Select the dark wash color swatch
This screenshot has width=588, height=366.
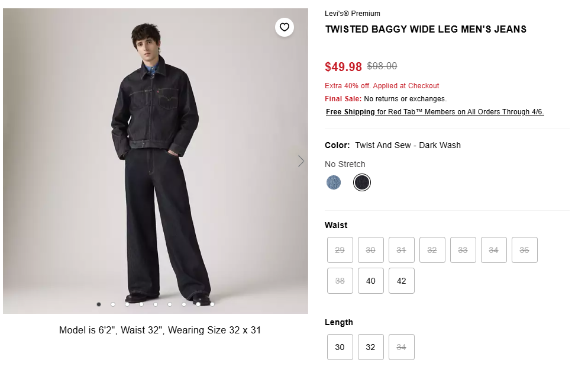pos(361,182)
